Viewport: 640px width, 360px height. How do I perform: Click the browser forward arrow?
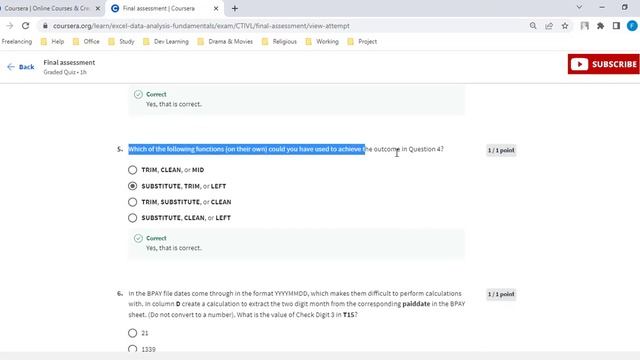[x=9, y=26]
